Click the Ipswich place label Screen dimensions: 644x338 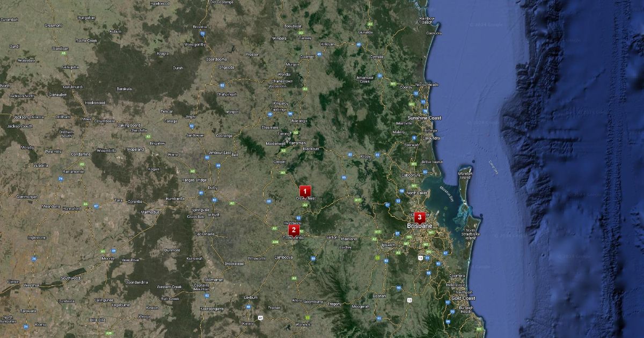(389, 245)
